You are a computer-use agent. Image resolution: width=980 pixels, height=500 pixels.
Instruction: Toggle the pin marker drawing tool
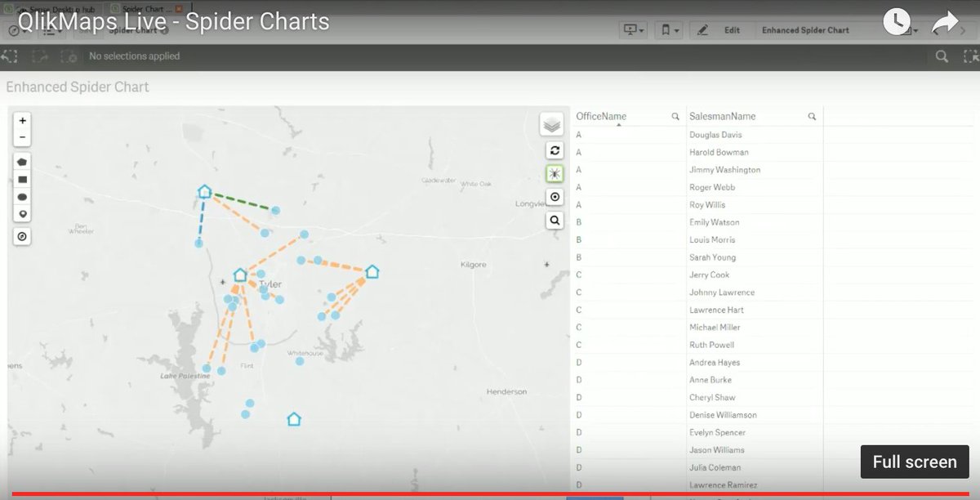click(22, 213)
